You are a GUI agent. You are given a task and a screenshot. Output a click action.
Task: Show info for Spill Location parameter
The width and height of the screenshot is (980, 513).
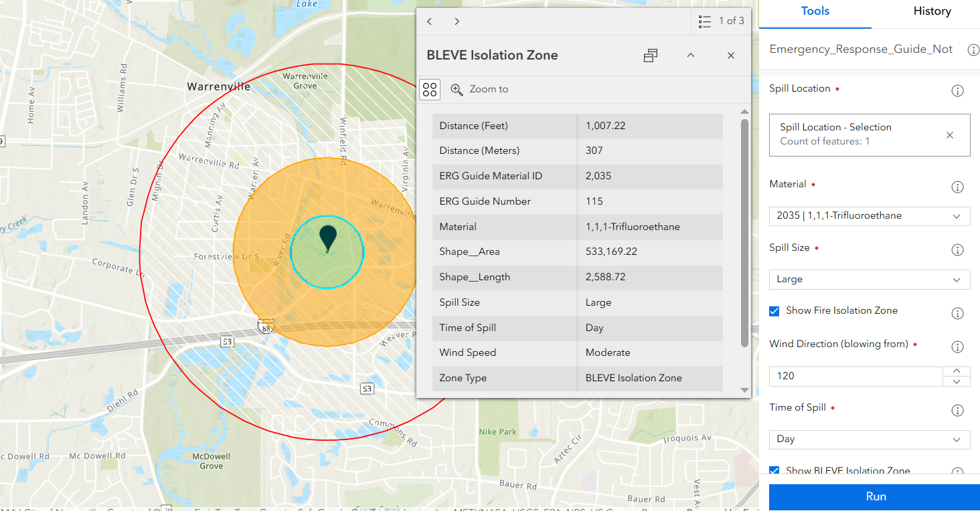coord(958,90)
